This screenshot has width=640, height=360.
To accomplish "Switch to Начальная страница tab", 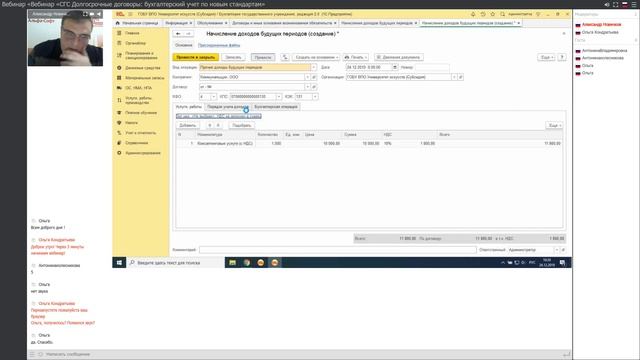I will [x=137, y=23].
